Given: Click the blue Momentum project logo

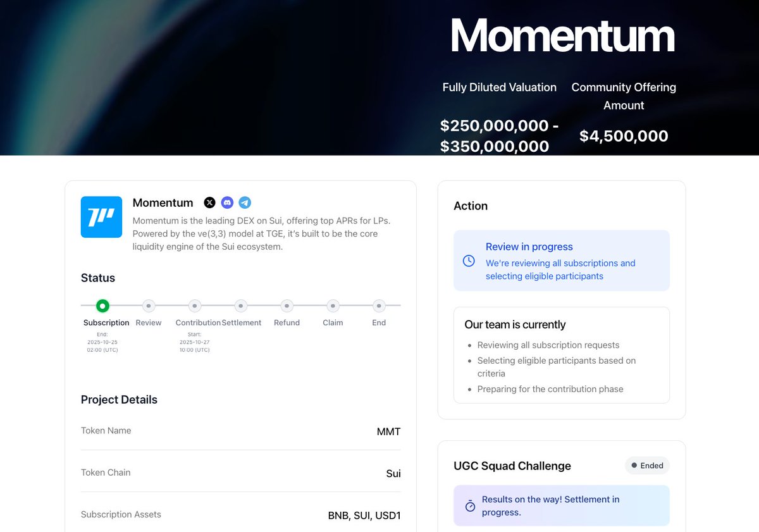Looking at the screenshot, I should pyautogui.click(x=101, y=217).
